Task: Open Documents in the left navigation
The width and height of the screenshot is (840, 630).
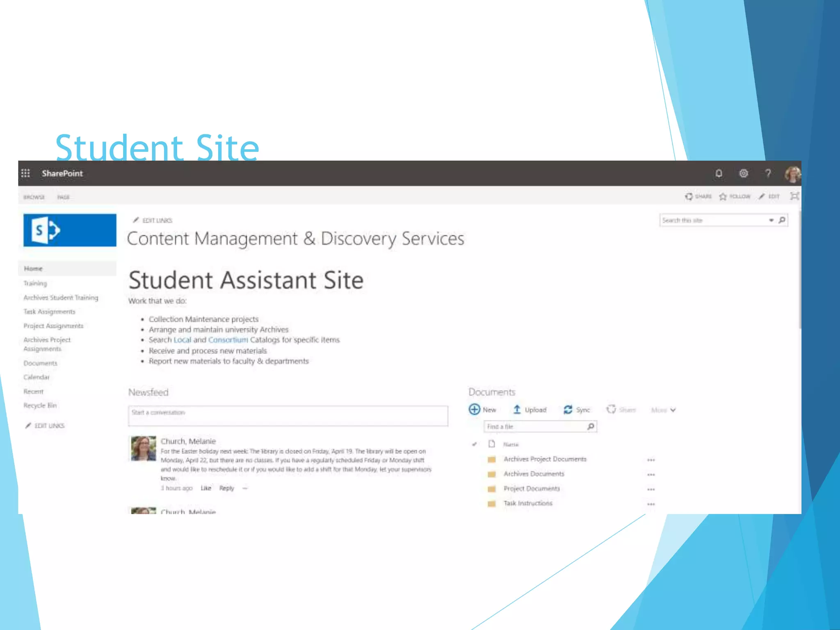Action: tap(40, 363)
